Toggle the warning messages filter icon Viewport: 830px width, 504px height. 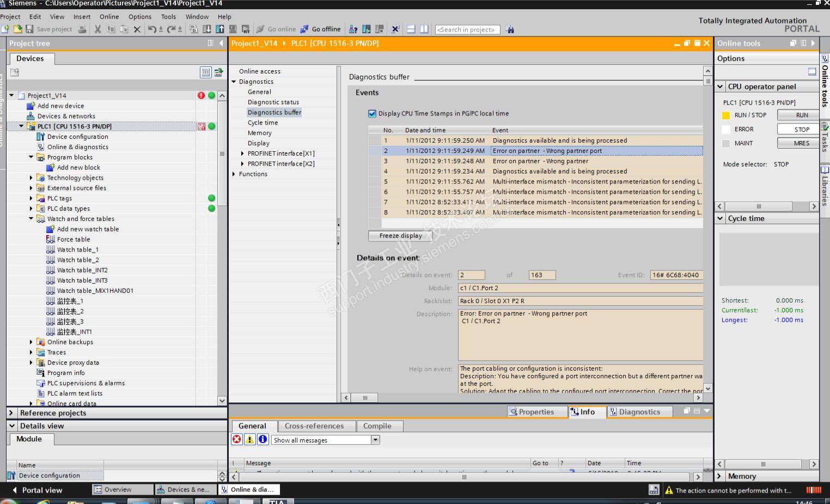tap(250, 440)
